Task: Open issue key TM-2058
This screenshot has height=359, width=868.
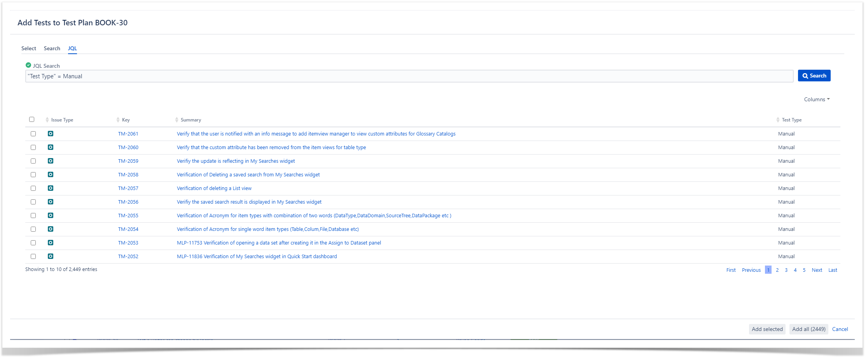Action: pos(128,174)
